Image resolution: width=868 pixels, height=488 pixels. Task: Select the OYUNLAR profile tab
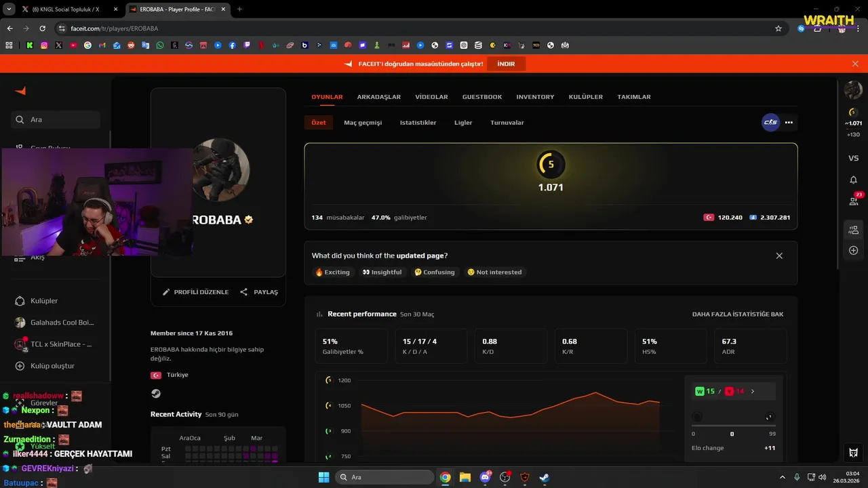(x=327, y=97)
